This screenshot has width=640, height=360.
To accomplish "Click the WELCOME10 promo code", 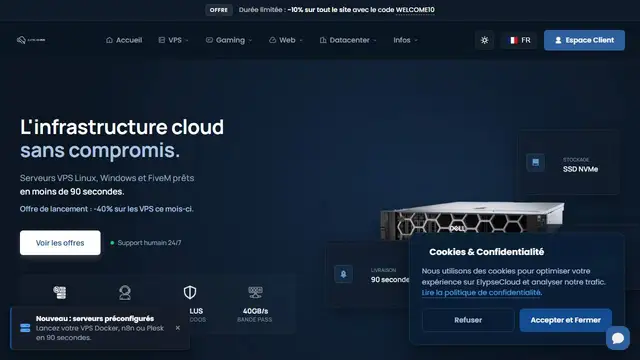I will pyautogui.click(x=415, y=10).
